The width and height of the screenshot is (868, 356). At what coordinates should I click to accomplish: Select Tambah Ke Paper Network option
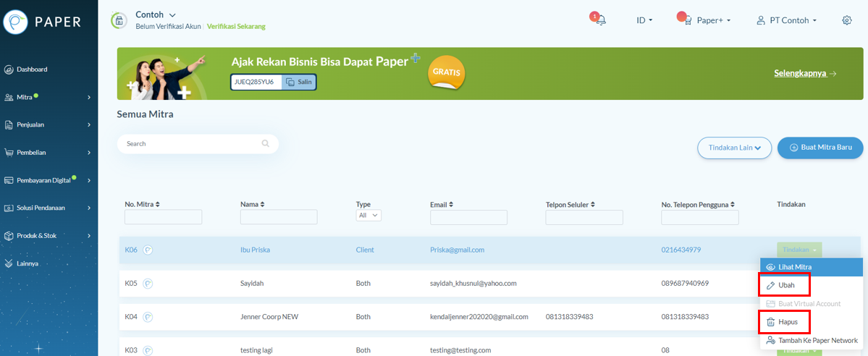point(811,341)
